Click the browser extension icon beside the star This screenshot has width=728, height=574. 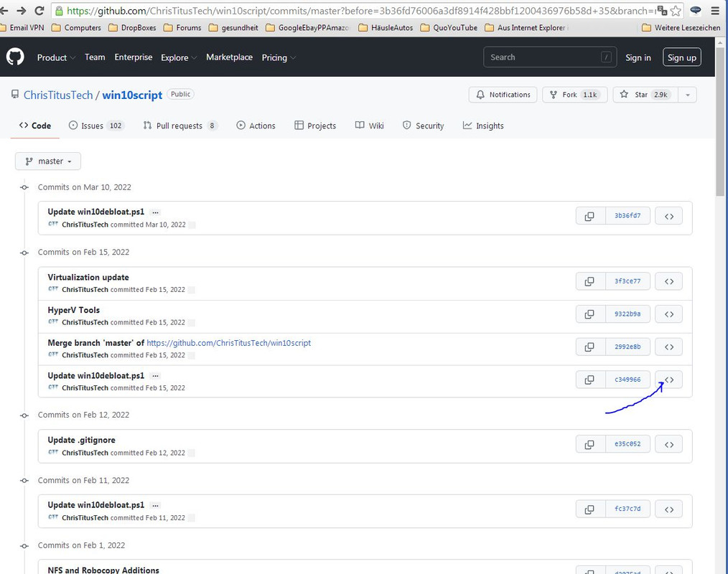[696, 11]
